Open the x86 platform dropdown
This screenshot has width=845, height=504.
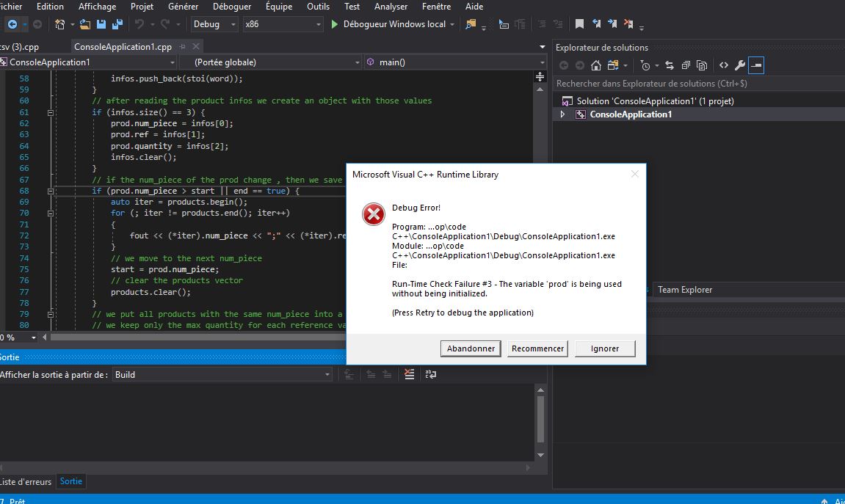point(283,24)
